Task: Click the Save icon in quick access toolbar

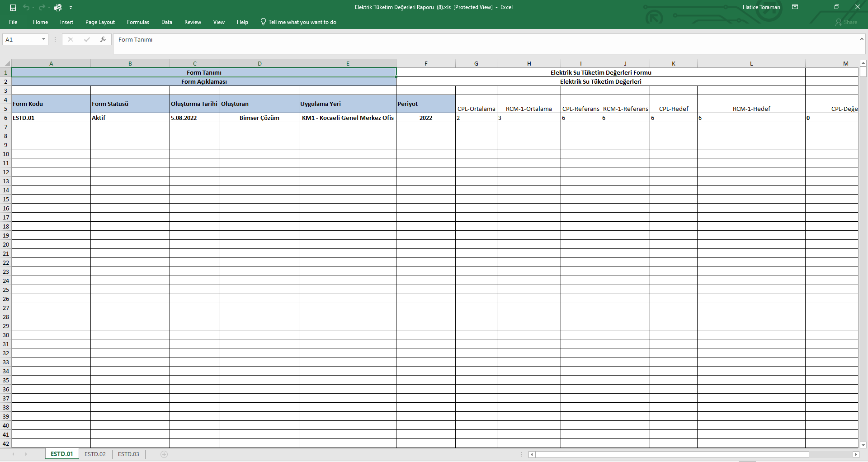Action: [13, 7]
